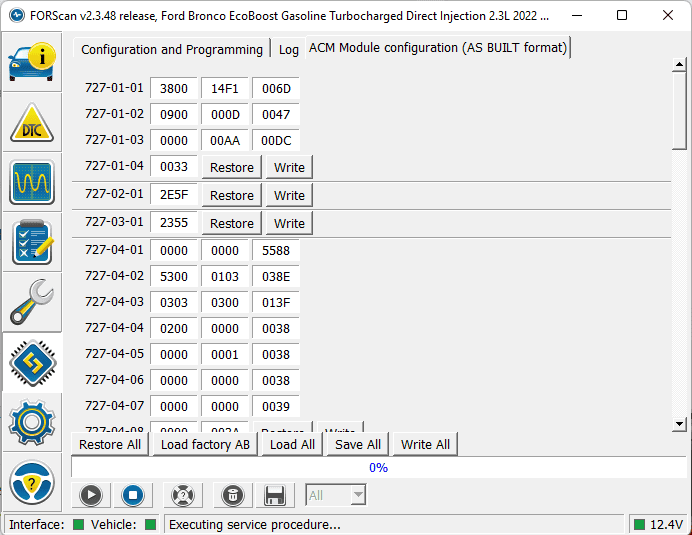692x535 pixels.
Task: Click Write for block 727-02-01
Action: 289,195
